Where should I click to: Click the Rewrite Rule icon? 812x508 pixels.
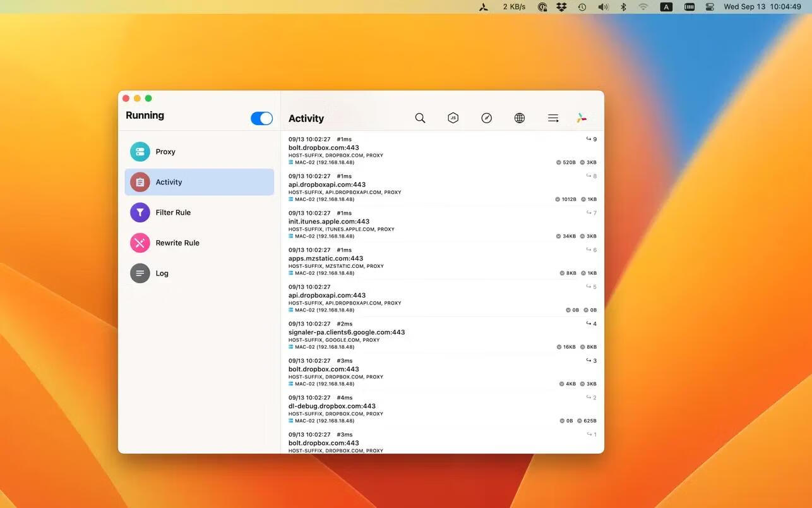coord(140,242)
